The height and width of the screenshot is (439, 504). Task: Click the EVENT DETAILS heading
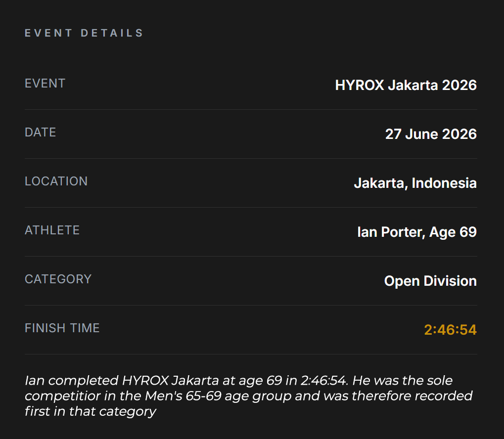(84, 33)
